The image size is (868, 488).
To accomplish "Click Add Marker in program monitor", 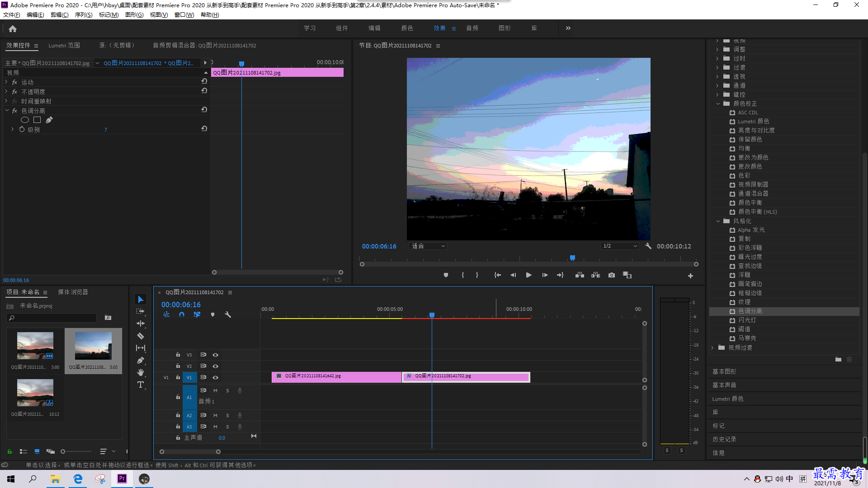I will [x=446, y=275].
